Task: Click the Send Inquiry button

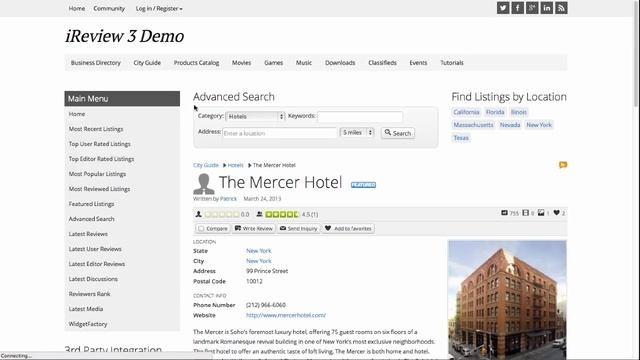Action: (298, 229)
